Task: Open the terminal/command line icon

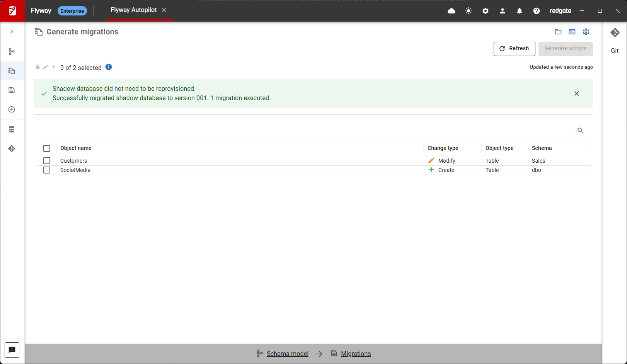Action: [572, 32]
